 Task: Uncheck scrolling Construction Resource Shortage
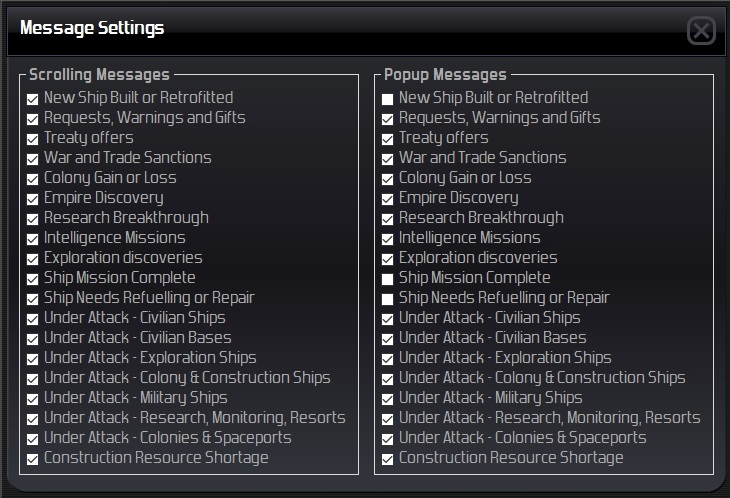tap(33, 459)
